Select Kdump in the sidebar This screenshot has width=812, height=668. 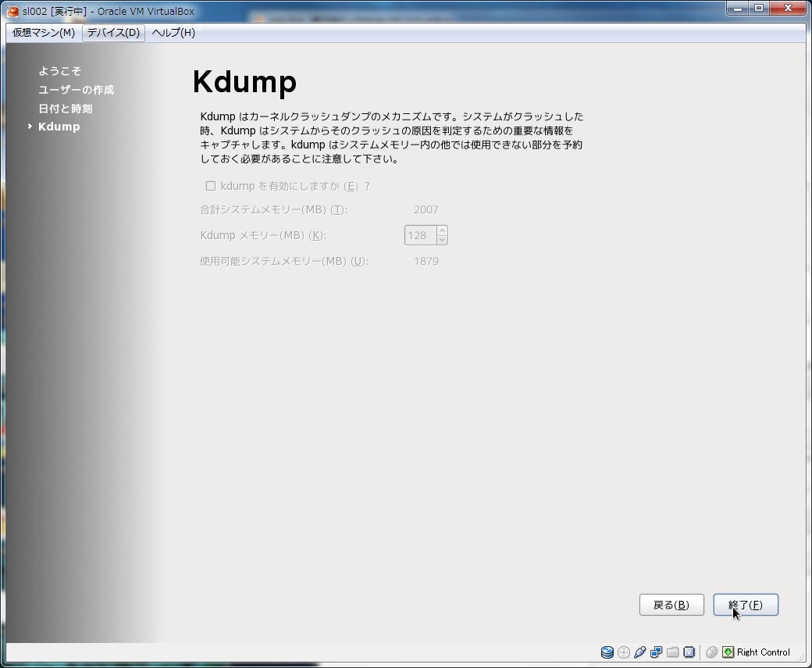pyautogui.click(x=59, y=127)
